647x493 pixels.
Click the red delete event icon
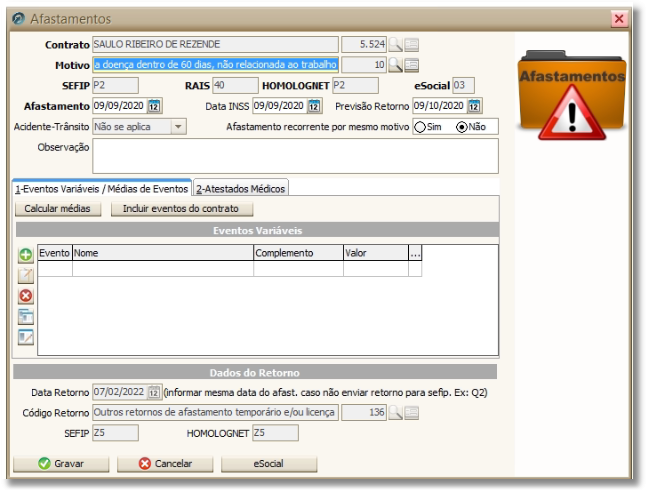pyautogui.click(x=26, y=296)
